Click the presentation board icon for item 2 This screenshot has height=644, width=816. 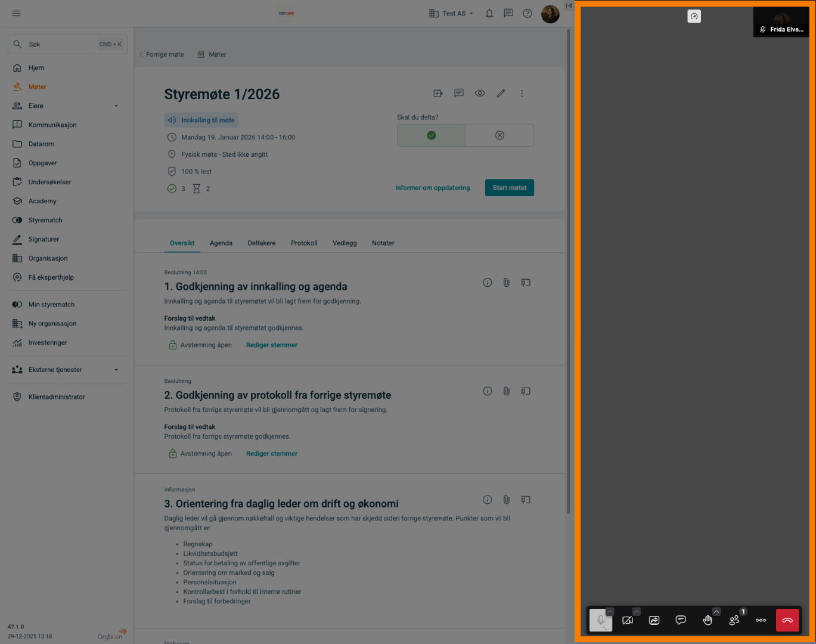(x=525, y=391)
